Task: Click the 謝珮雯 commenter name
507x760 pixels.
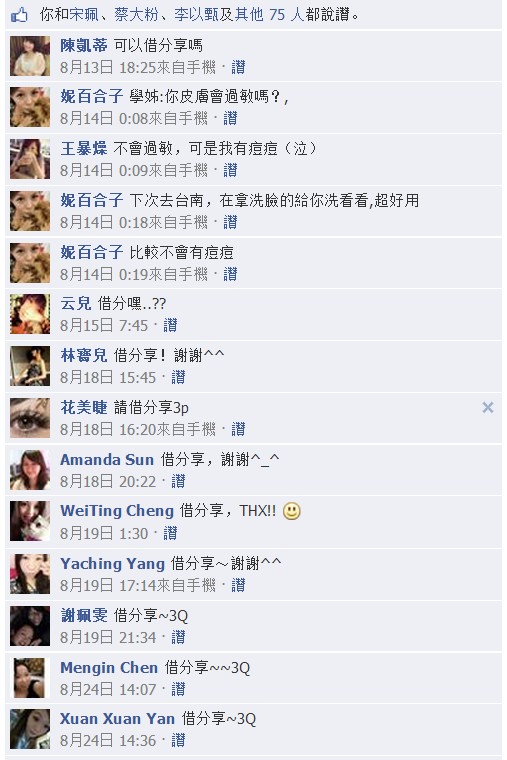Action: [x=84, y=616]
